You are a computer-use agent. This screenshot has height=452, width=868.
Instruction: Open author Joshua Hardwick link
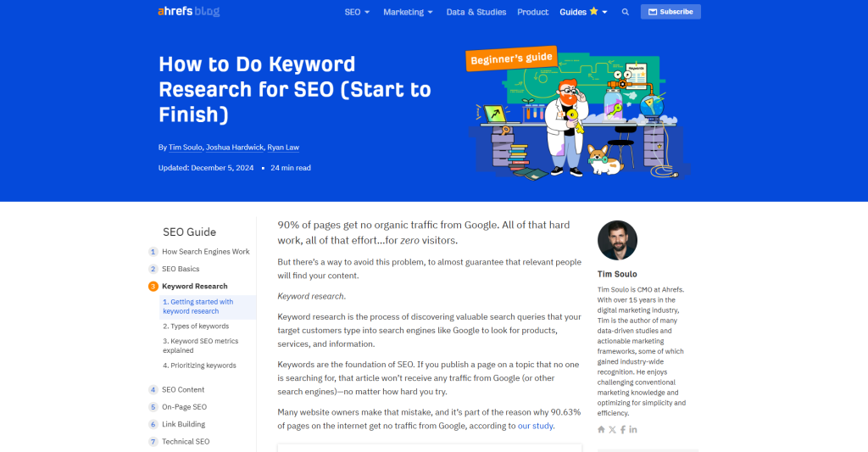(235, 148)
